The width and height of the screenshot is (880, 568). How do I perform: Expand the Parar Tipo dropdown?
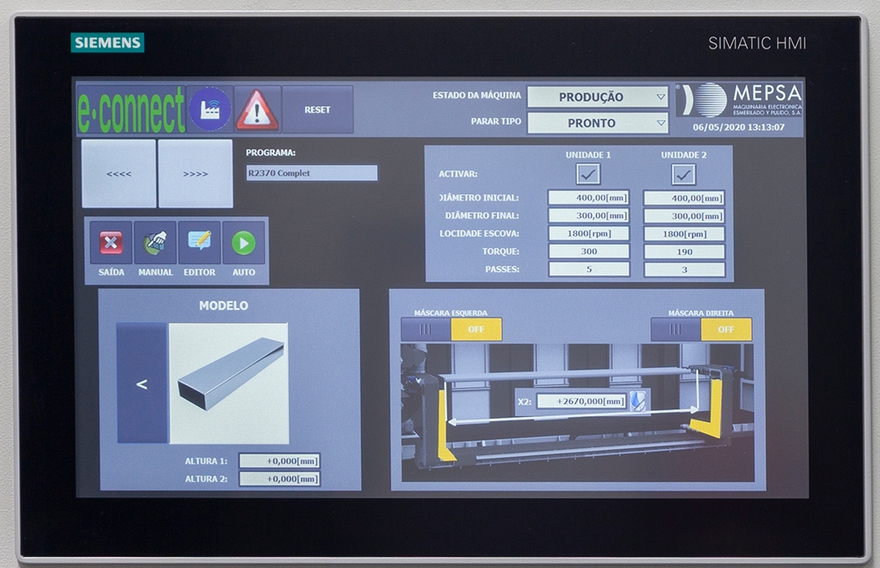[598, 123]
